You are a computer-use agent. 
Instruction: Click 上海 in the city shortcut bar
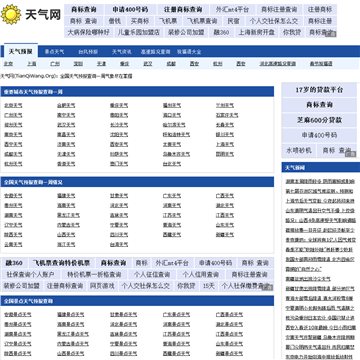point(32,64)
